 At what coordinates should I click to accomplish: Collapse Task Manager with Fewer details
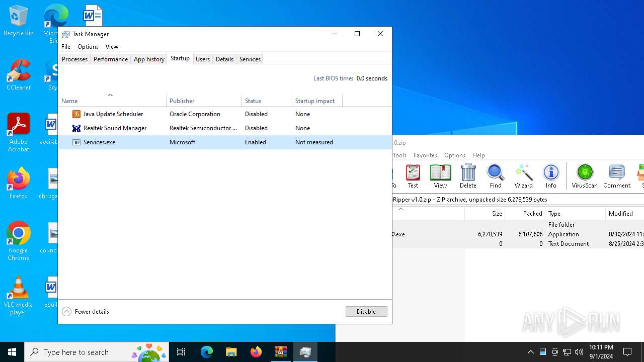86,312
